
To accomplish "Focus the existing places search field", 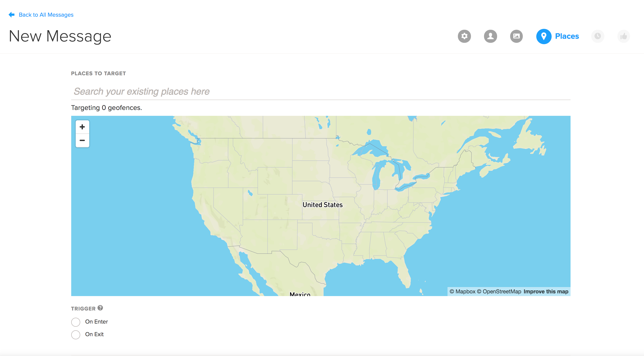I will tap(320, 91).
